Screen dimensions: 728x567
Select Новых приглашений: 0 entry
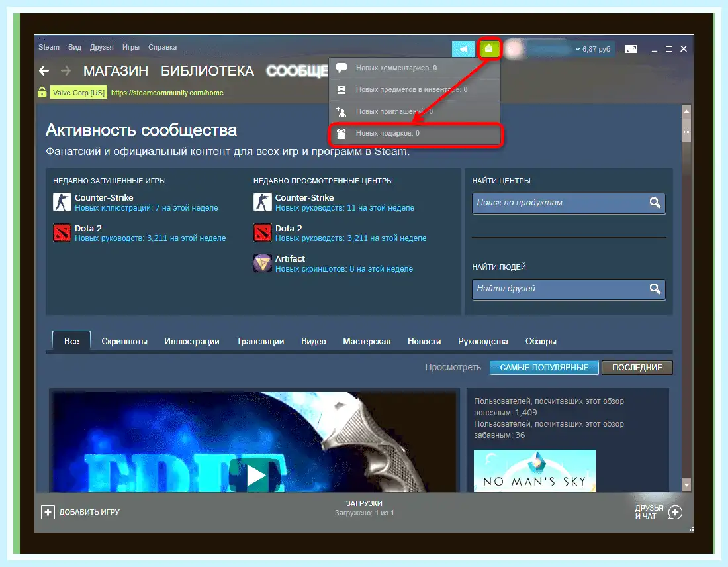pos(414,111)
